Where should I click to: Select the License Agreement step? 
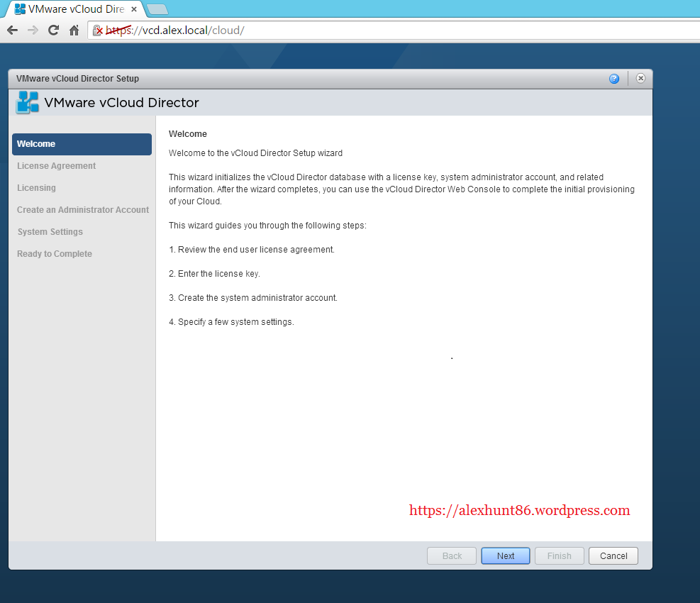tap(56, 166)
